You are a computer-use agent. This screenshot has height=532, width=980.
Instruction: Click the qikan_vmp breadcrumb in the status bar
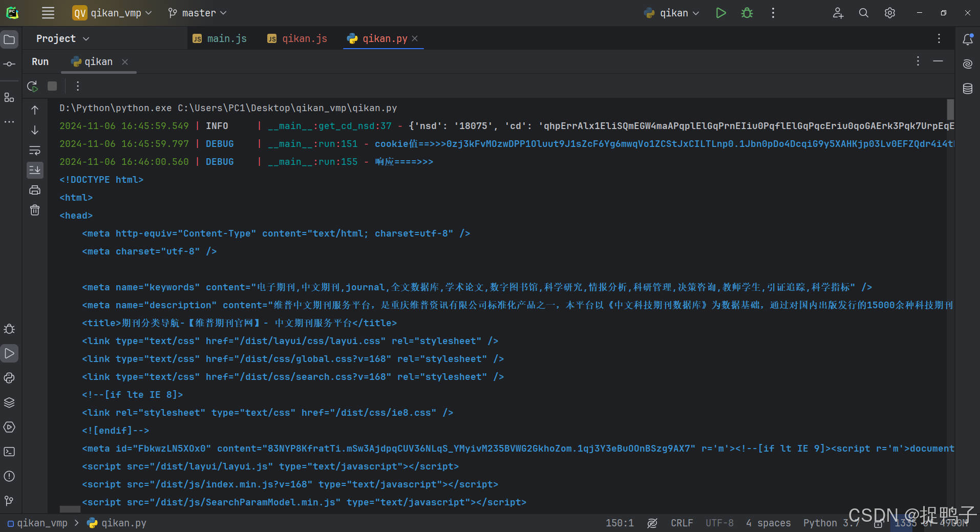click(37, 523)
